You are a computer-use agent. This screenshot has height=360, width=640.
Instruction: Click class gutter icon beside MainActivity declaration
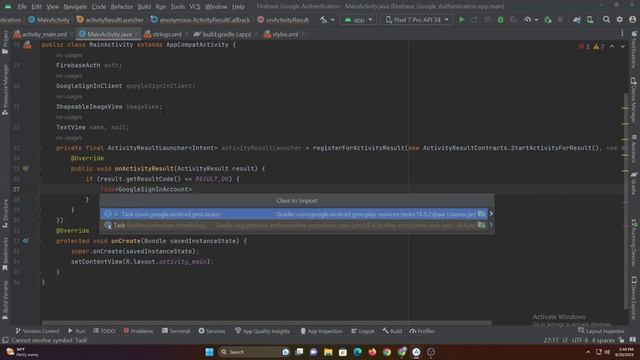coord(27,45)
